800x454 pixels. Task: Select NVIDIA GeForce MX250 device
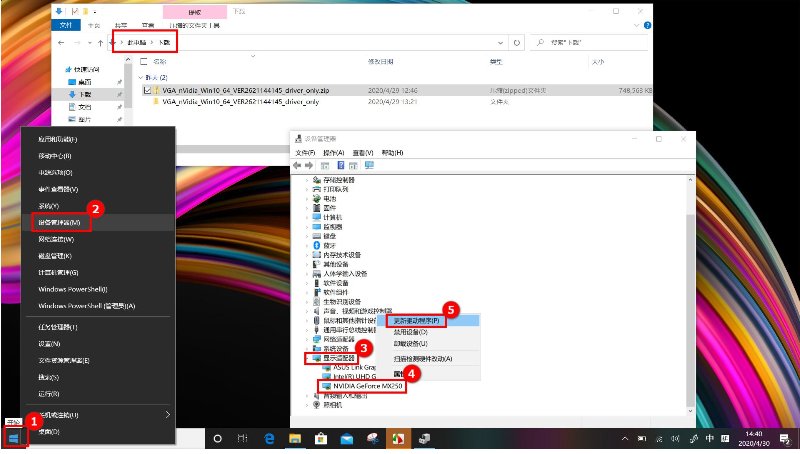(367, 386)
